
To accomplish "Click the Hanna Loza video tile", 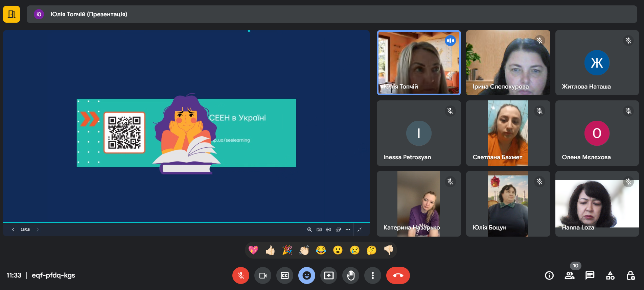I will click(x=597, y=204).
